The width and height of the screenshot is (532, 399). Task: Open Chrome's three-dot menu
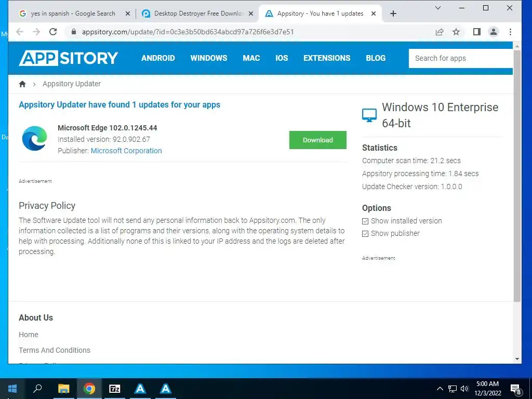pos(510,32)
